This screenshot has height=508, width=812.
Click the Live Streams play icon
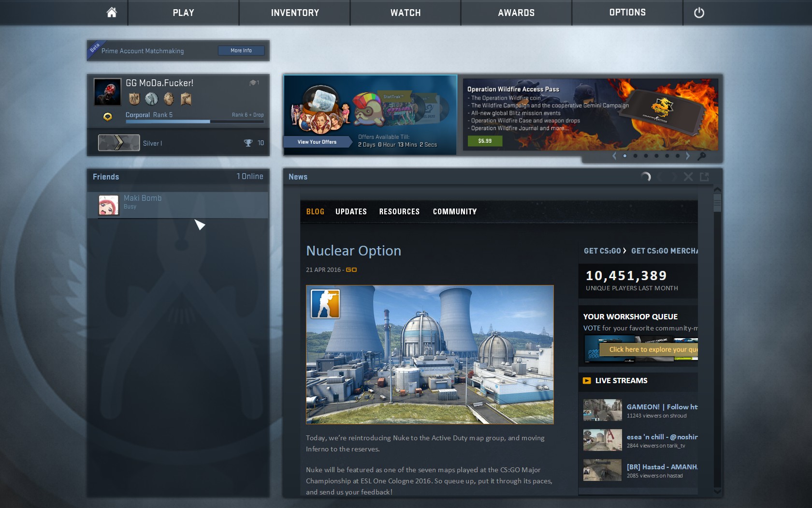587,381
